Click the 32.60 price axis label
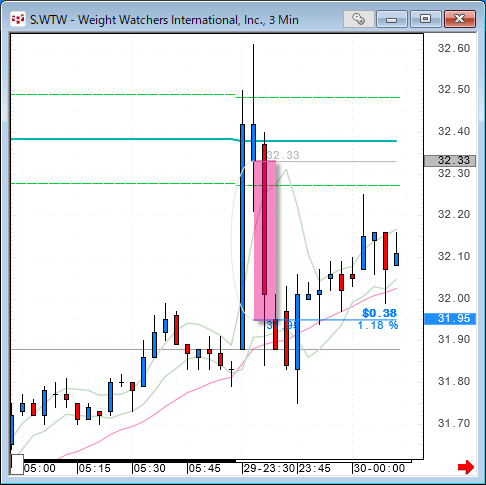This screenshot has height=485, width=486. [454, 48]
